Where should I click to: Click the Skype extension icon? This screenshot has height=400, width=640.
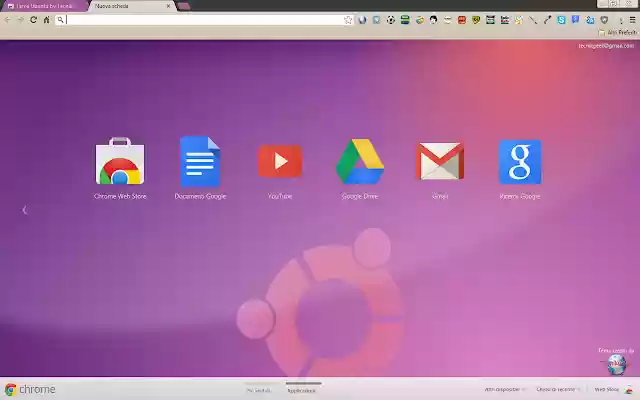coord(561,20)
